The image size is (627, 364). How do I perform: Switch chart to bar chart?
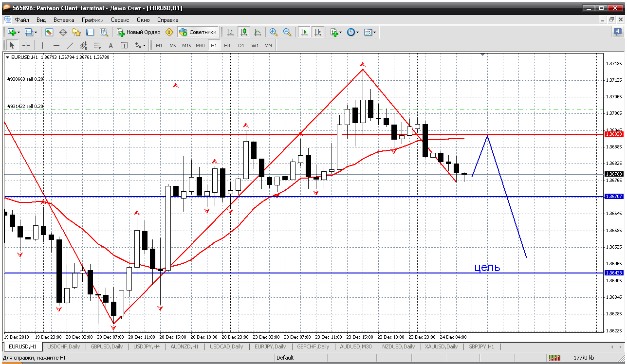click(230, 32)
